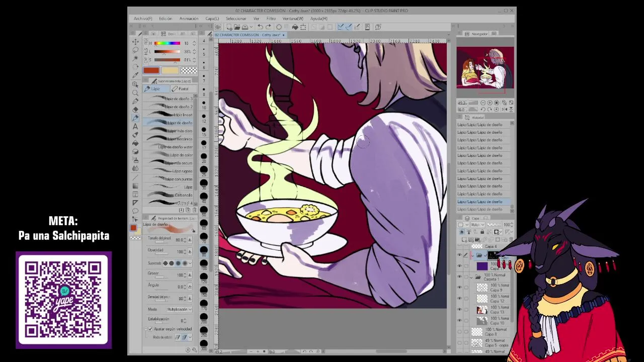
Task: Click delete sub tool trash icon
Action: point(194,210)
